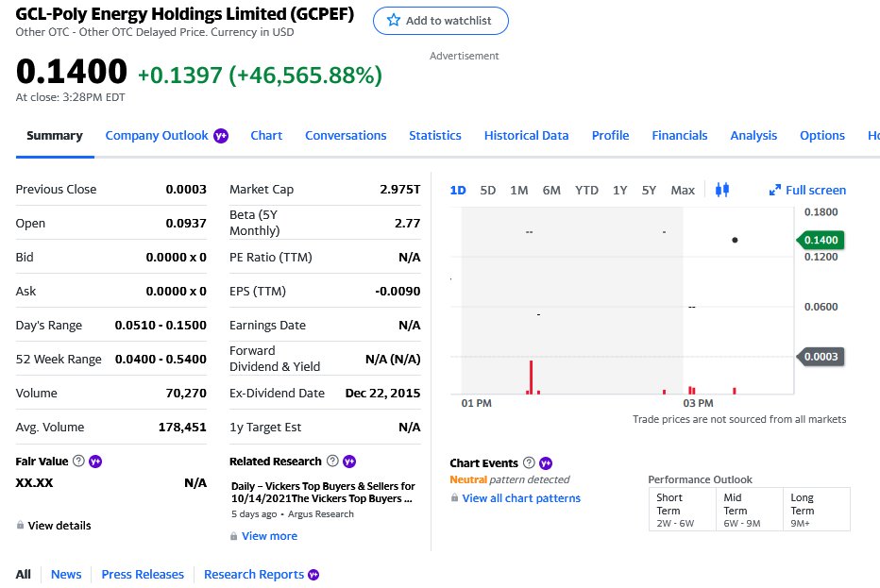Image resolution: width=880 pixels, height=588 pixels.
Task: Click the Market Cap value 2.975T
Action: [x=400, y=189]
